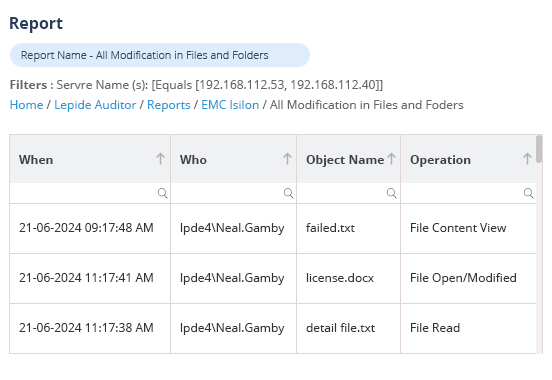The image size is (552, 380).
Task: Click the search icon under Object Name
Action: coord(392,193)
